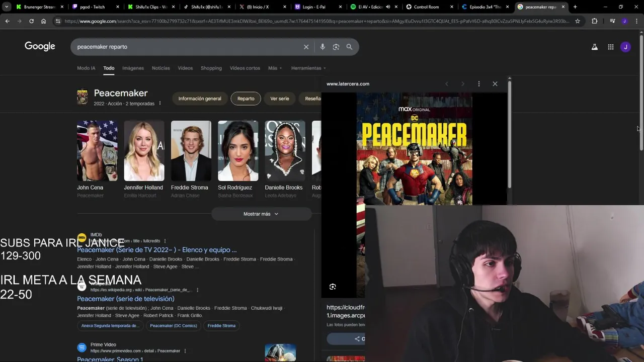Focus the search box with peacemaker reparto
The image size is (644, 362).
[x=186, y=47]
